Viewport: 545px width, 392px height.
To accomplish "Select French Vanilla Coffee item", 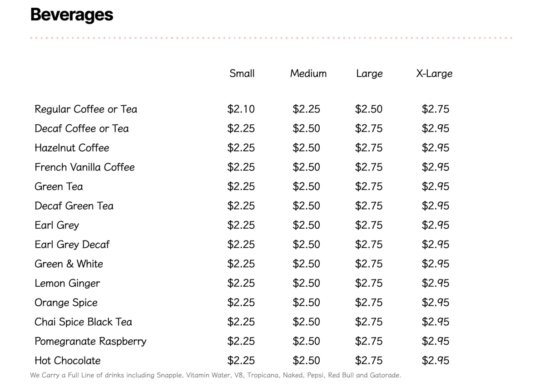I will point(84,167).
